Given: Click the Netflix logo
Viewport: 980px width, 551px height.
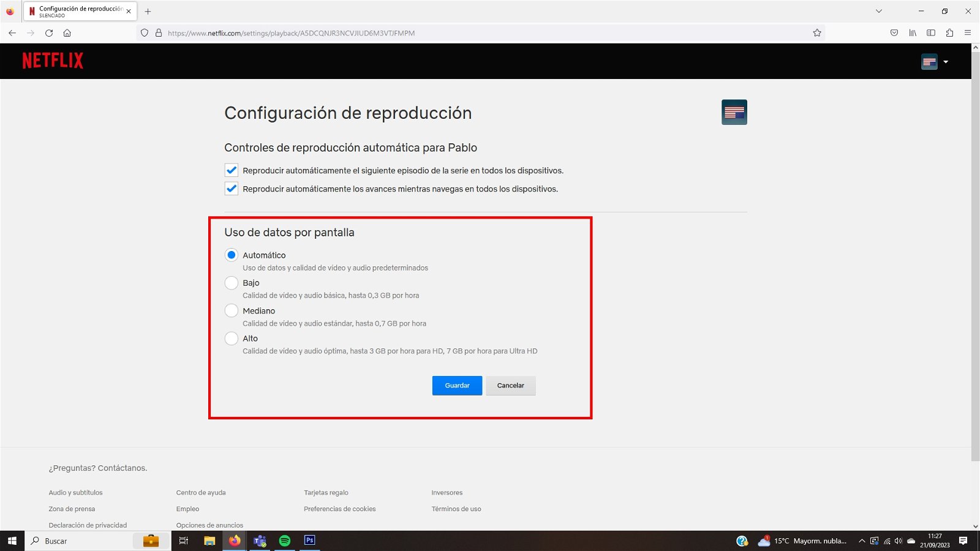Looking at the screenshot, I should [x=53, y=61].
